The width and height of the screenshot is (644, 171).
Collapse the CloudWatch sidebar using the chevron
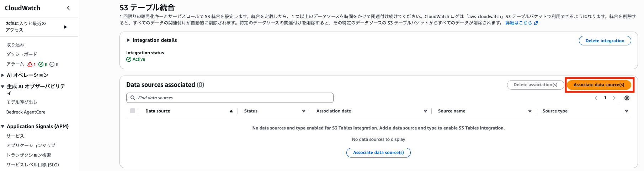[68, 8]
